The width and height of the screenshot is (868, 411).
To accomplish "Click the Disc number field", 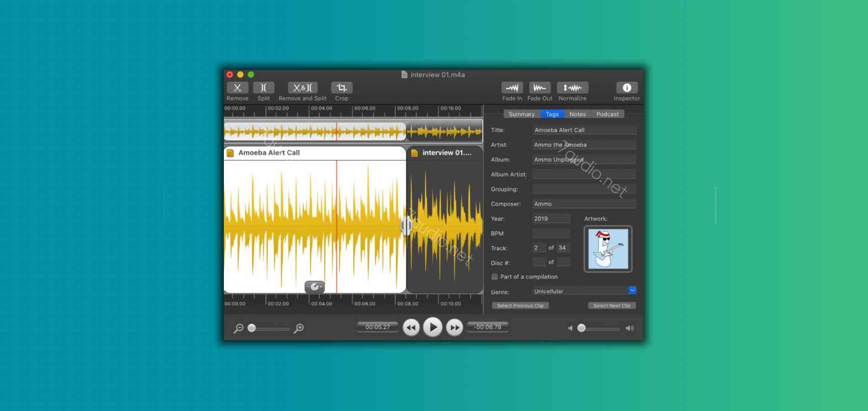I will tap(539, 262).
